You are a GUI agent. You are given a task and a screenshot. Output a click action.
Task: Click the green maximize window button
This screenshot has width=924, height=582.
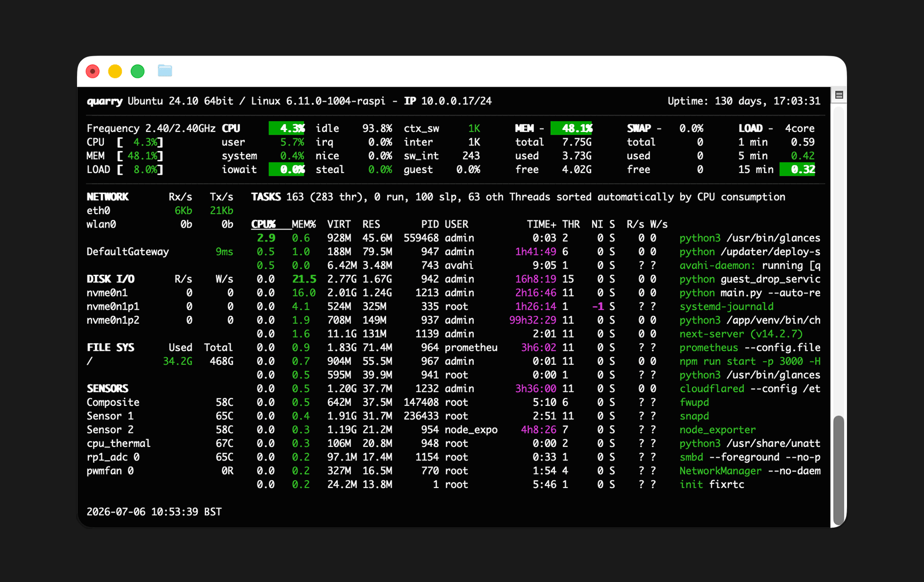point(138,71)
